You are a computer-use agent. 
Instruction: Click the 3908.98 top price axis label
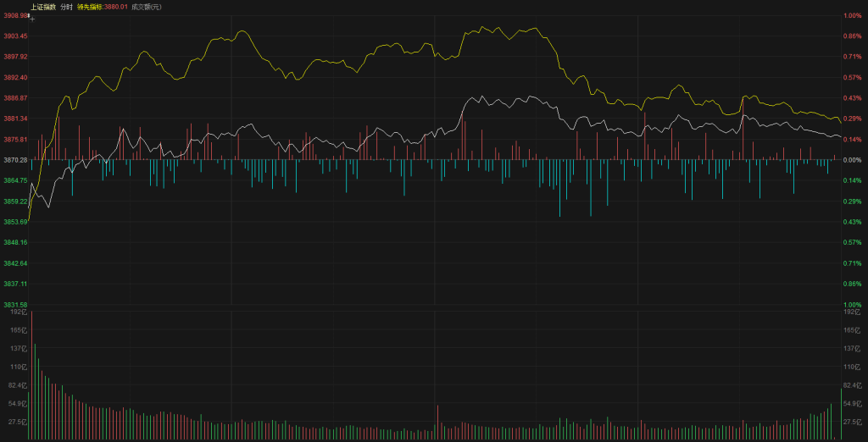click(14, 15)
